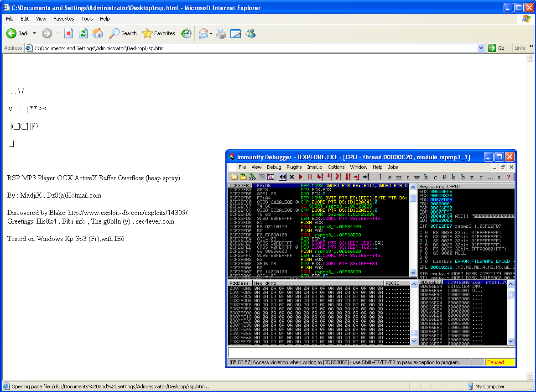Click the folder-with-snake Python script icon
Viewport: 536px width, 392px height.
244,177
